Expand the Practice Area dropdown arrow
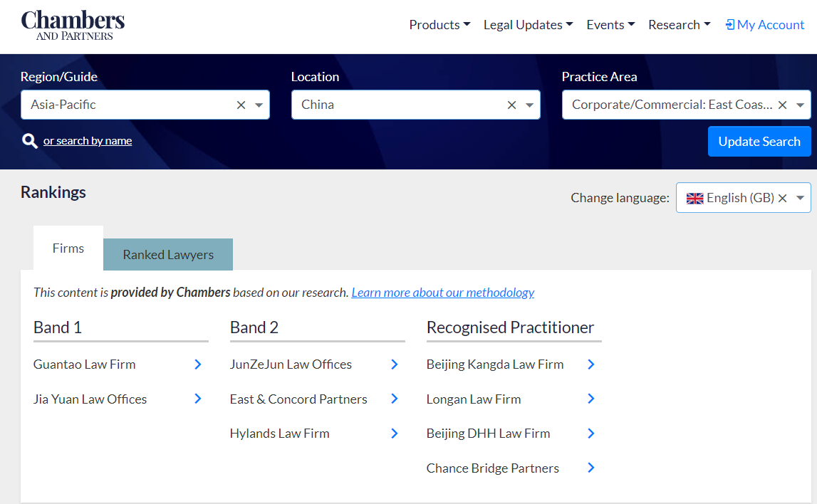Image resolution: width=817 pixels, height=504 pixels. (x=801, y=105)
